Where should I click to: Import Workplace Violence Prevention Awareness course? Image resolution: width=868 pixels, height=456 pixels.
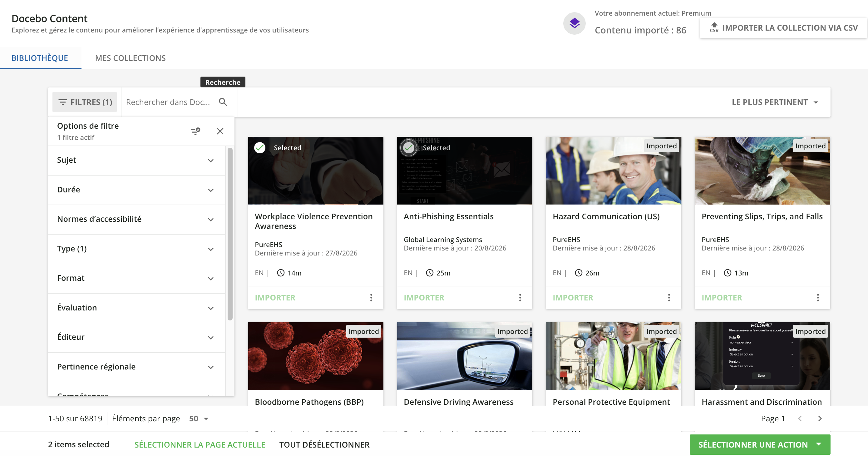[x=275, y=298]
